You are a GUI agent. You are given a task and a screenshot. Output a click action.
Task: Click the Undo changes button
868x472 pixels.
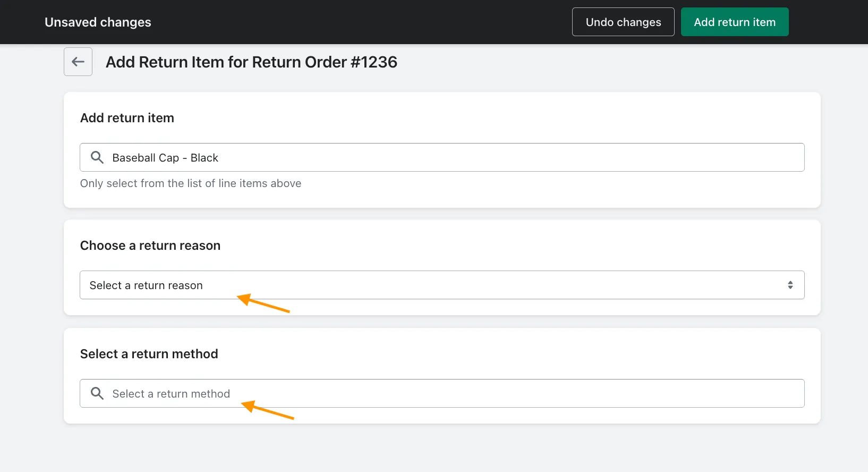pyautogui.click(x=623, y=22)
